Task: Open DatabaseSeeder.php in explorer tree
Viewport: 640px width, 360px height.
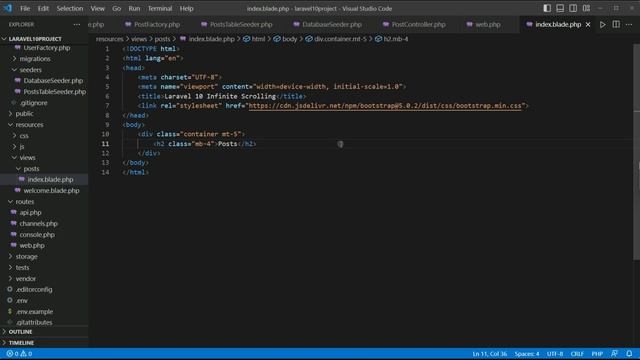Action: pyautogui.click(x=53, y=81)
